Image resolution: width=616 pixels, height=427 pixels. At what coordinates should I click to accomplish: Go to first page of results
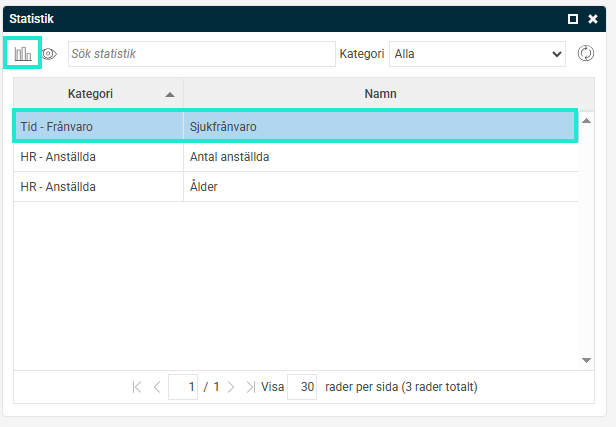pyautogui.click(x=137, y=387)
